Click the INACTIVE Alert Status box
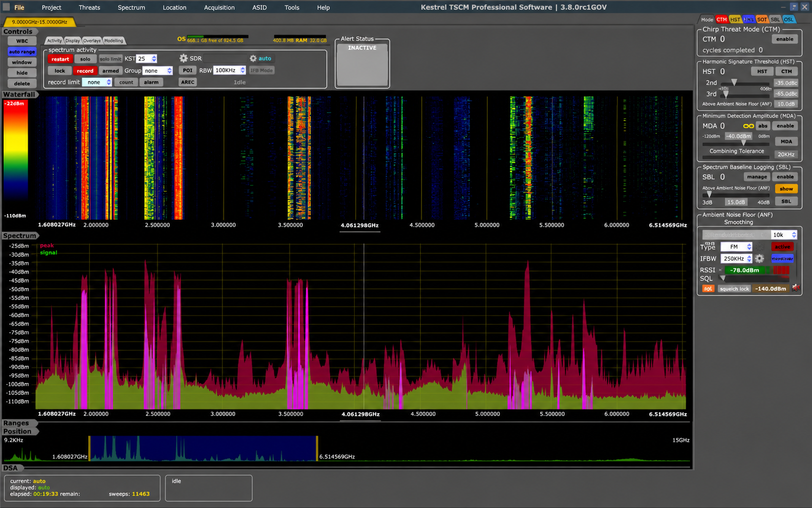Viewport: 812px width, 508px height. pyautogui.click(x=362, y=65)
